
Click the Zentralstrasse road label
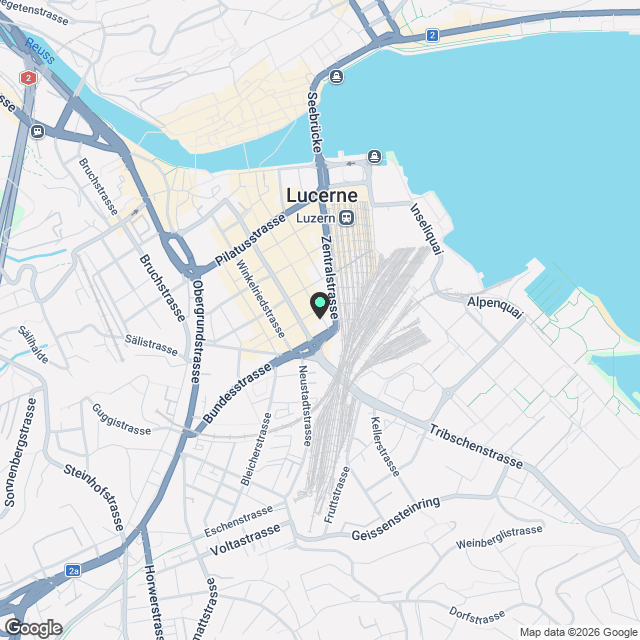330,278
